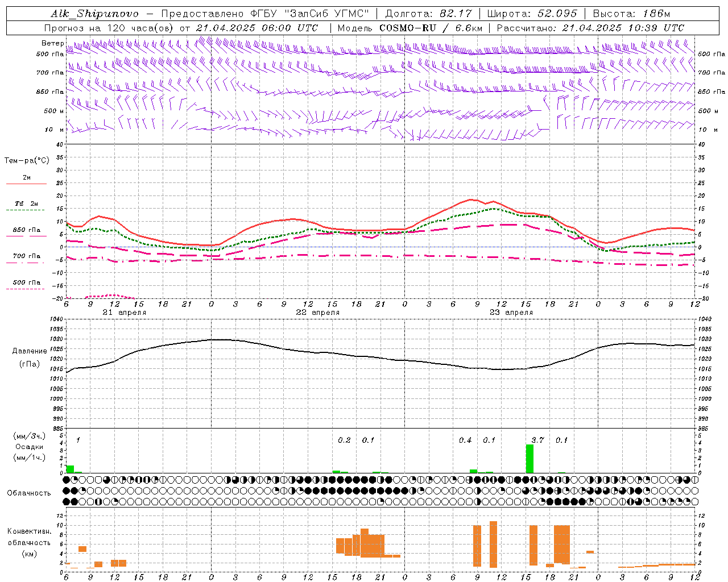
Task: Click the "Td 2м" dew point legend
Action: click(x=27, y=203)
